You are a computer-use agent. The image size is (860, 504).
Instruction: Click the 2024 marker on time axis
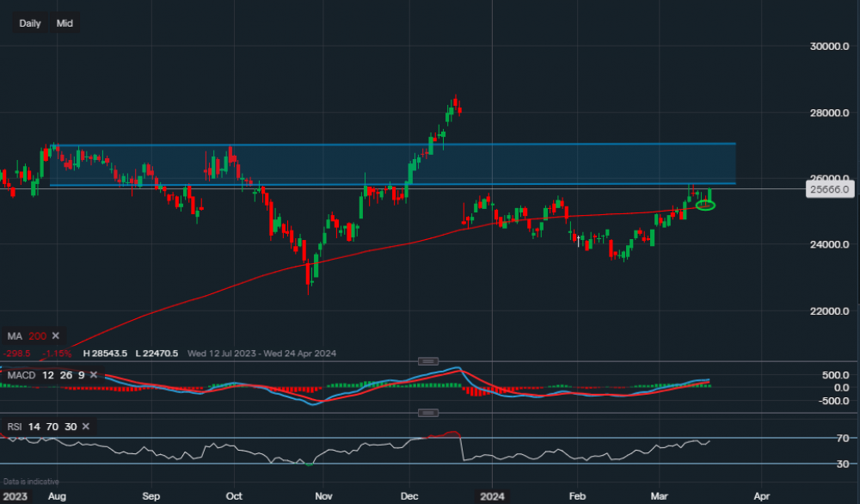click(x=491, y=496)
